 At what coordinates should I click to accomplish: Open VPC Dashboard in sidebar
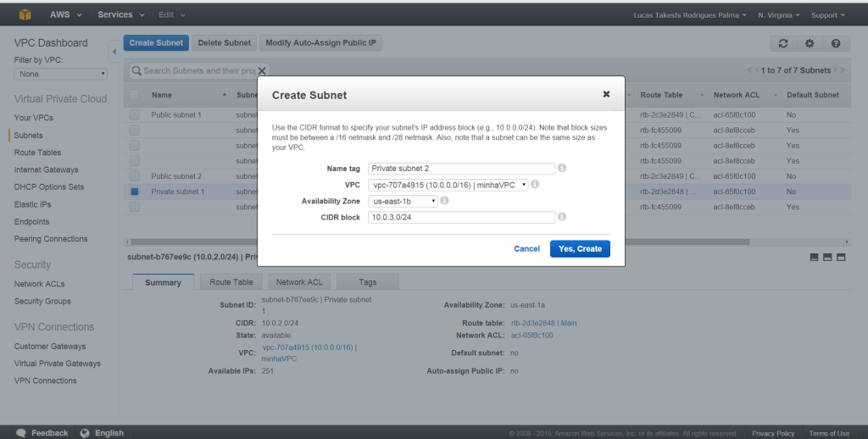[x=51, y=43]
